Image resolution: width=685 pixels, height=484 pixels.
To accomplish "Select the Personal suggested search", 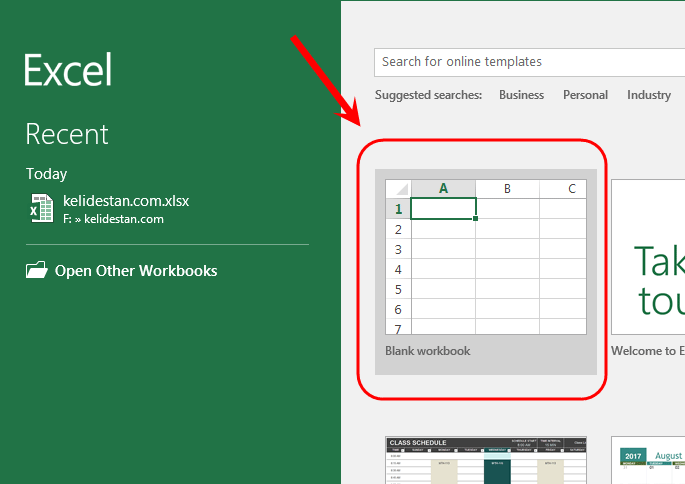I will 585,95.
